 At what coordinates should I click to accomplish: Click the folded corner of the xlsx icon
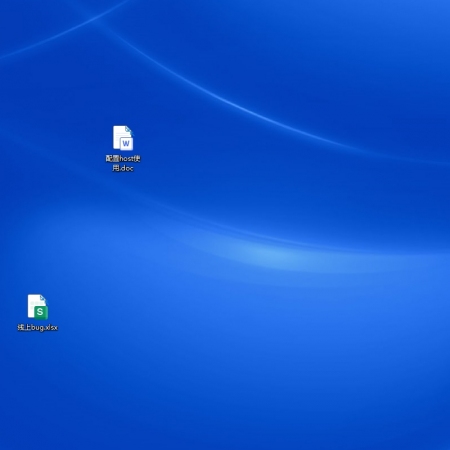[x=44, y=299]
